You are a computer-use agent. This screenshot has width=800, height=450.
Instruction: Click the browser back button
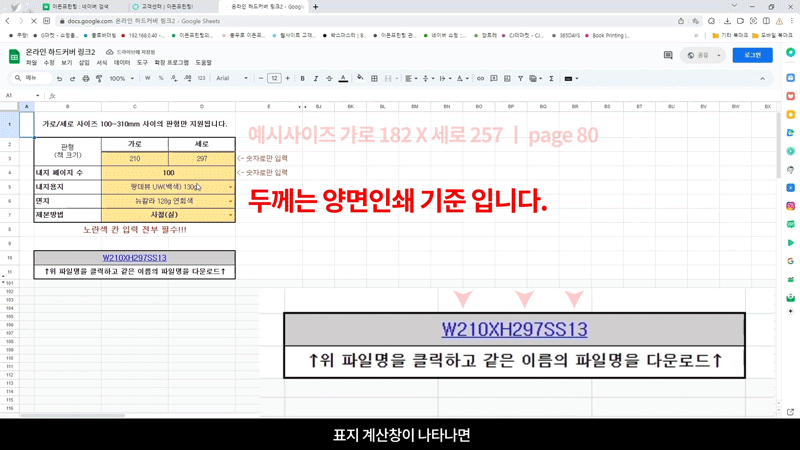click(x=8, y=21)
